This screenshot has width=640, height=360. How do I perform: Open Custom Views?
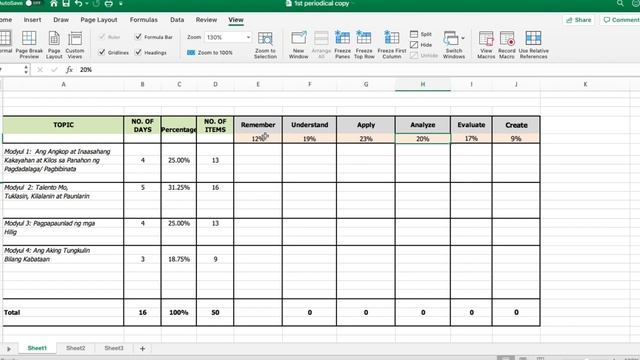point(75,44)
